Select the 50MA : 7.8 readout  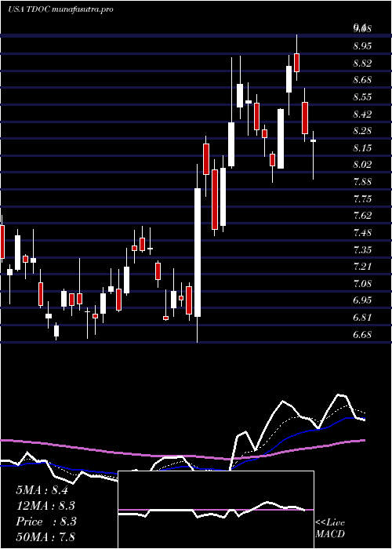(x=45, y=536)
